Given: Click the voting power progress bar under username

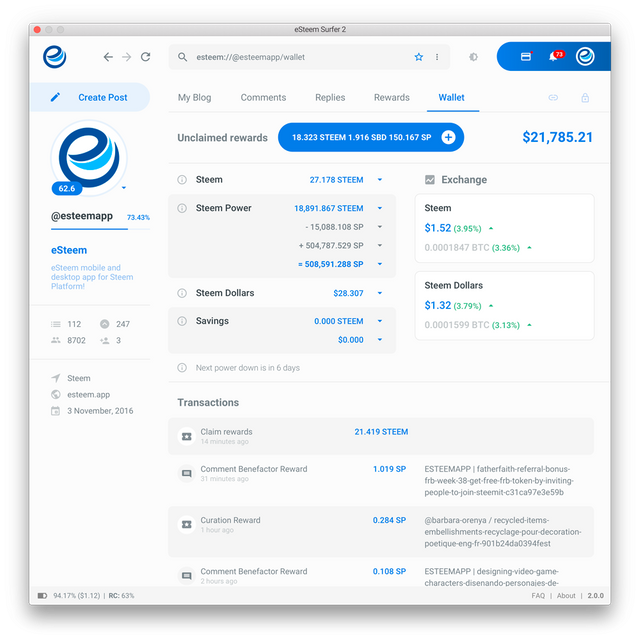Looking at the screenshot, I should click(x=100, y=229).
